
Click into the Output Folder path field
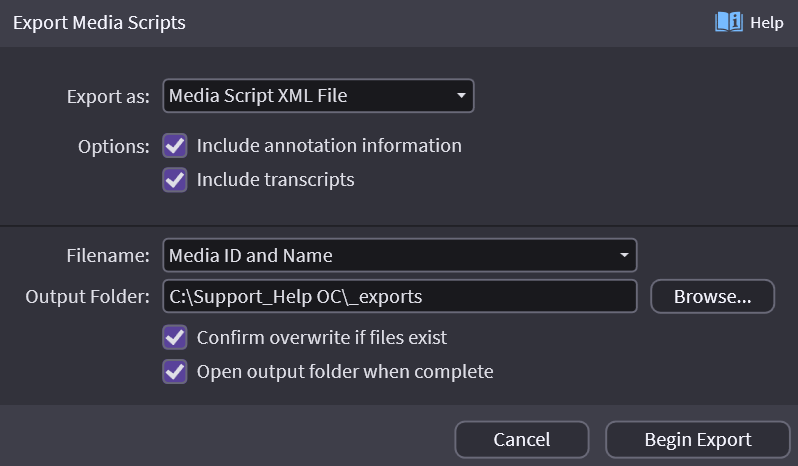399,297
